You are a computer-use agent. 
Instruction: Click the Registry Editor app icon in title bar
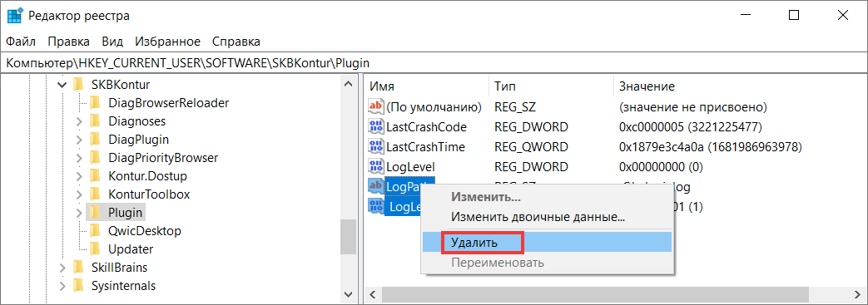(x=14, y=16)
